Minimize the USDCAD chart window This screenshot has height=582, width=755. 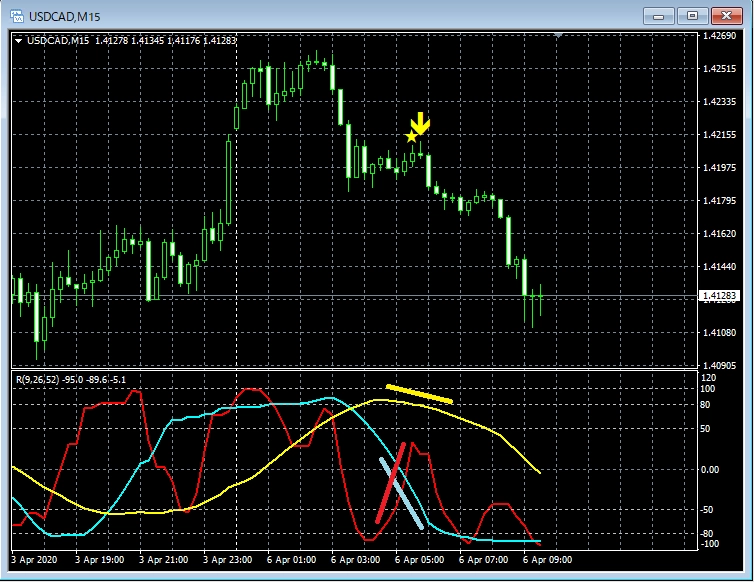coord(658,15)
